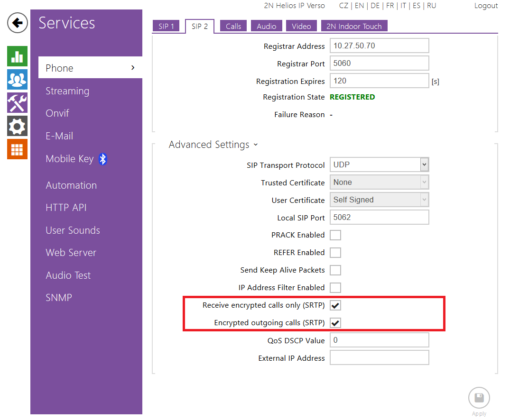Open the System gear icon
Image resolution: width=510 pixels, height=420 pixels.
click(x=17, y=126)
